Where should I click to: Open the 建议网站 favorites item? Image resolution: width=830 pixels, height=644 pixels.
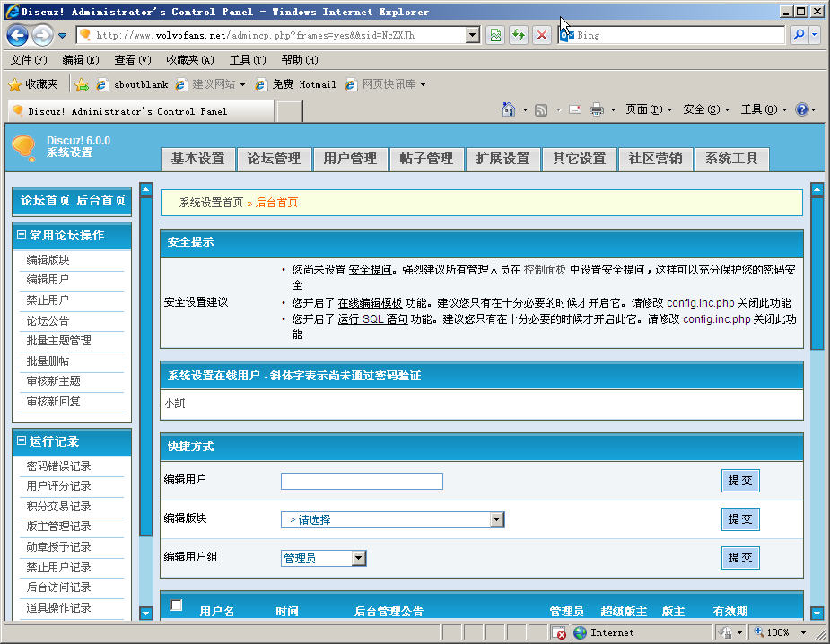[x=211, y=84]
